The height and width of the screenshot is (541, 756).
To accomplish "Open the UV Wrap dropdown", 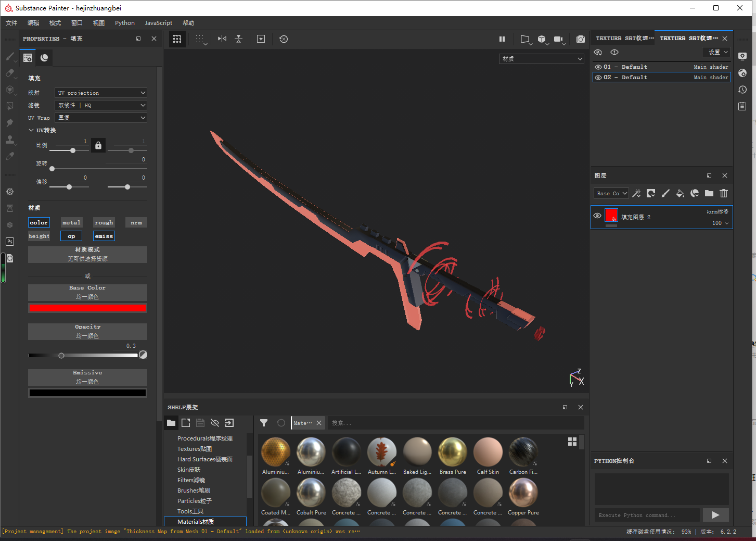I will click(101, 118).
